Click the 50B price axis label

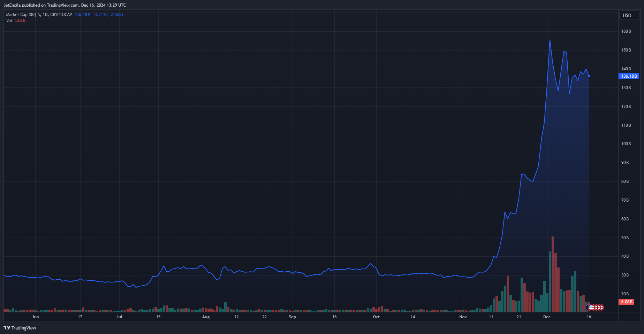625,238
